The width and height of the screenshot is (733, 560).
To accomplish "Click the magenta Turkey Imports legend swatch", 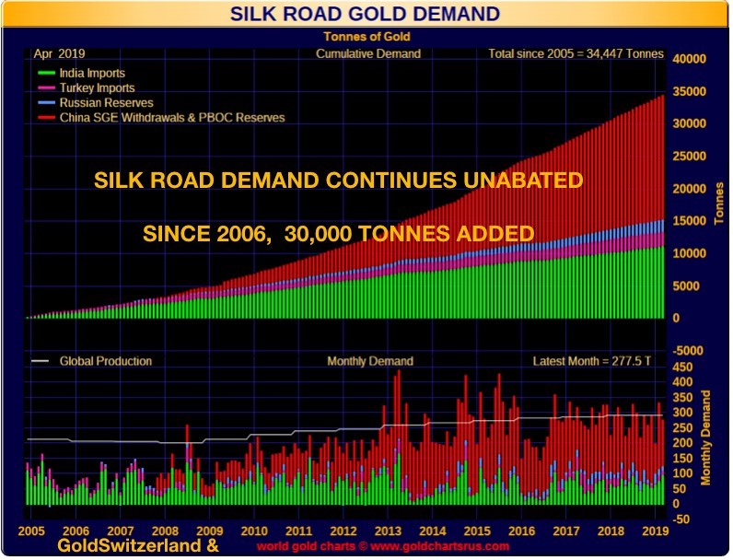I will tap(46, 87).
